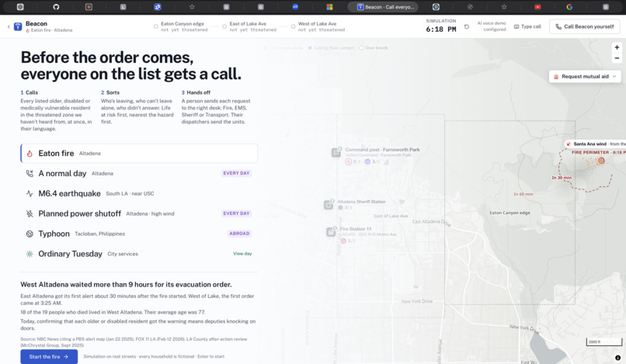Toggle the Calling their contact legend item

click(331, 48)
